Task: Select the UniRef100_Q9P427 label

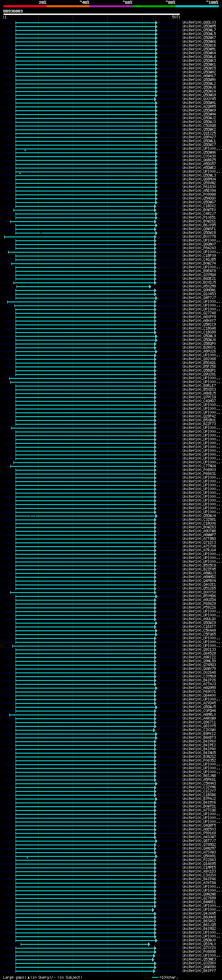Action: 199,137
